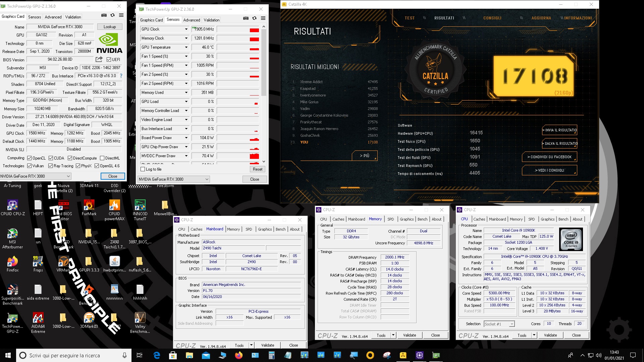Open Superposition Benchmark desktop icon
The height and width of the screenshot is (362, 644).
pos(13,294)
